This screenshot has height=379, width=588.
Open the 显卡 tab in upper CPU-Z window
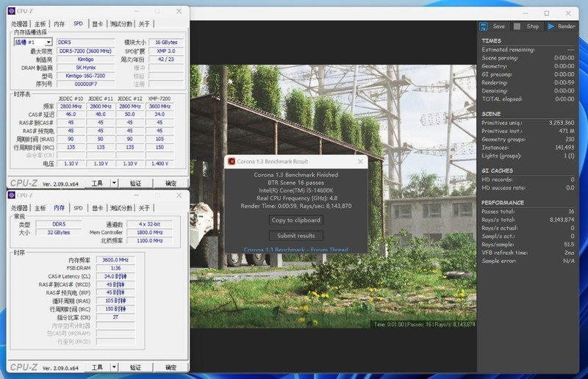(98, 24)
